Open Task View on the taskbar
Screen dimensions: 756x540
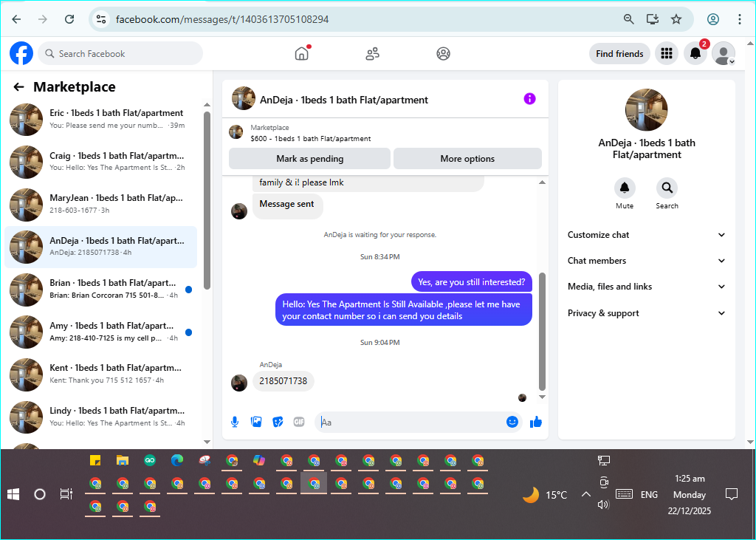(66, 494)
